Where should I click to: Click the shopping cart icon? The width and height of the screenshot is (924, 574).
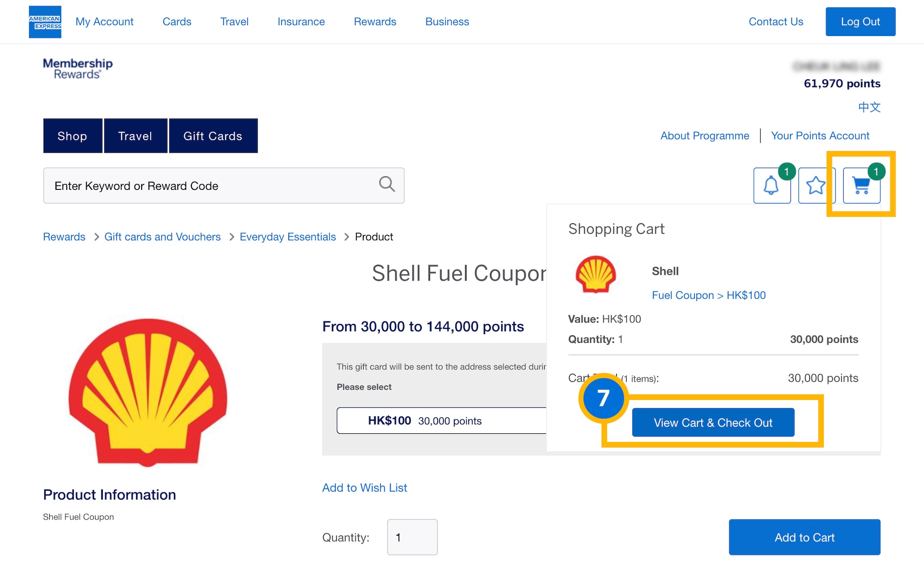[x=861, y=185]
